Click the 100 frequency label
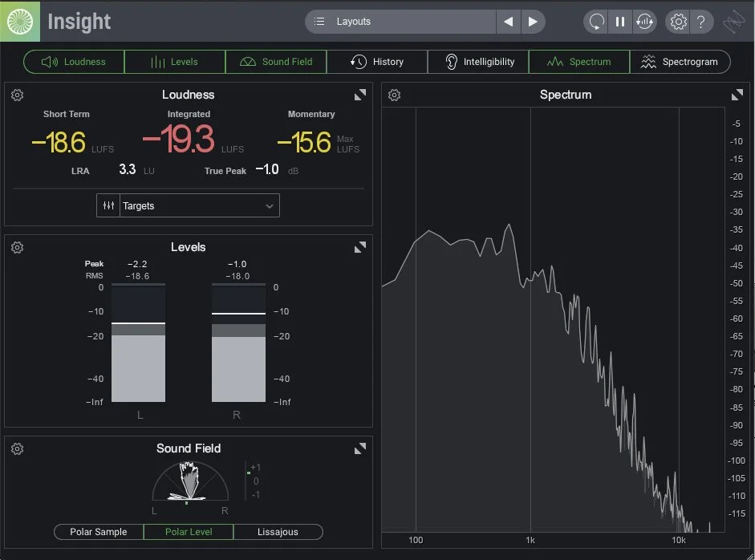Viewport: 755px width, 560px height. point(416,540)
